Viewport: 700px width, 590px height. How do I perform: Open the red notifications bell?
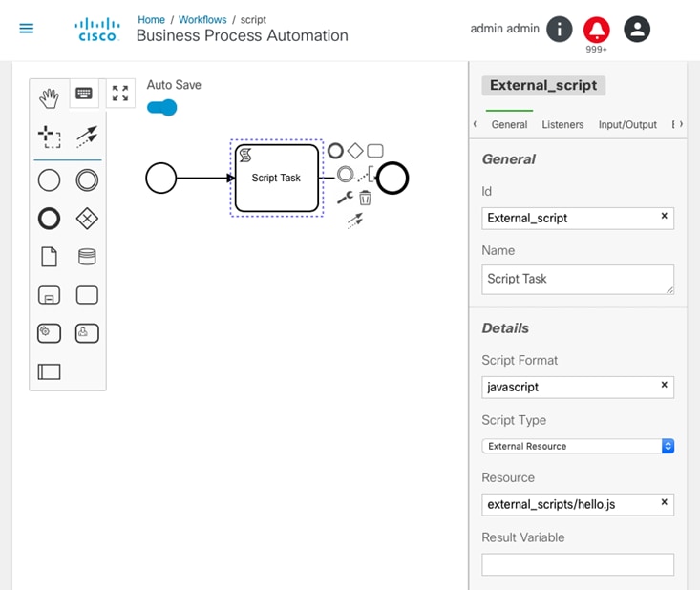pyautogui.click(x=597, y=30)
